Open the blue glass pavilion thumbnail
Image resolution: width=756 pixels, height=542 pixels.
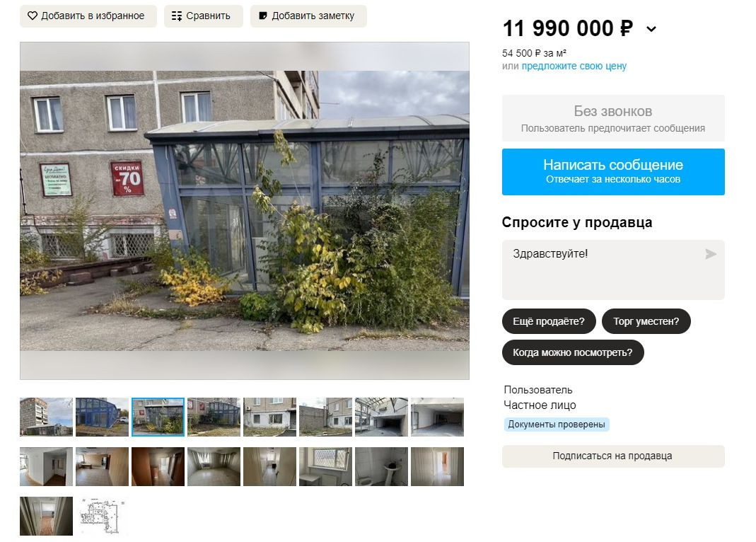[x=103, y=417]
